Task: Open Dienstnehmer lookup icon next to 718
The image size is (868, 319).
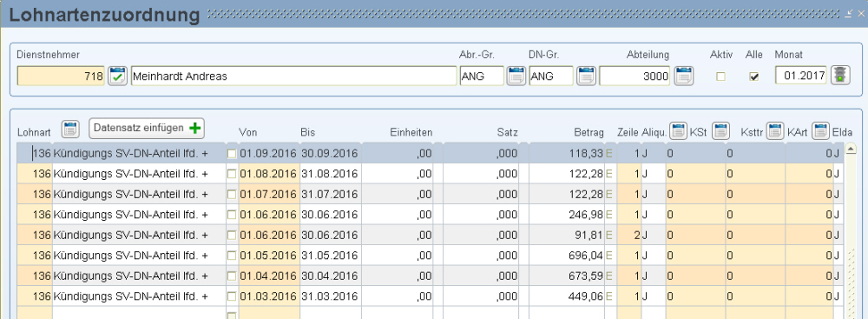Action: click(117, 76)
